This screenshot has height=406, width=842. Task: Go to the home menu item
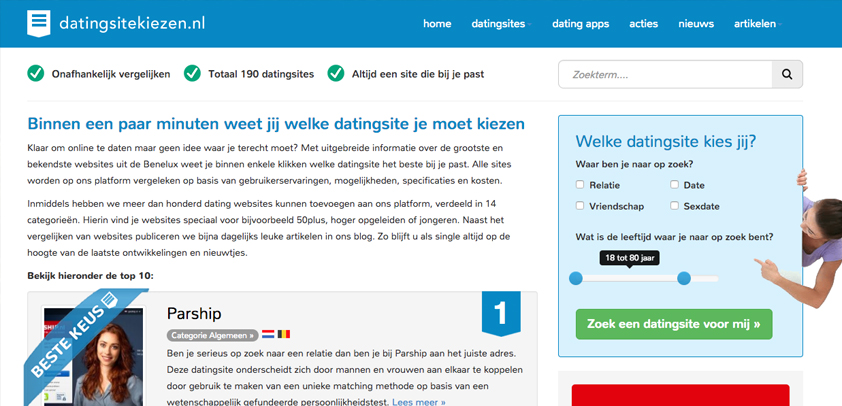(437, 24)
